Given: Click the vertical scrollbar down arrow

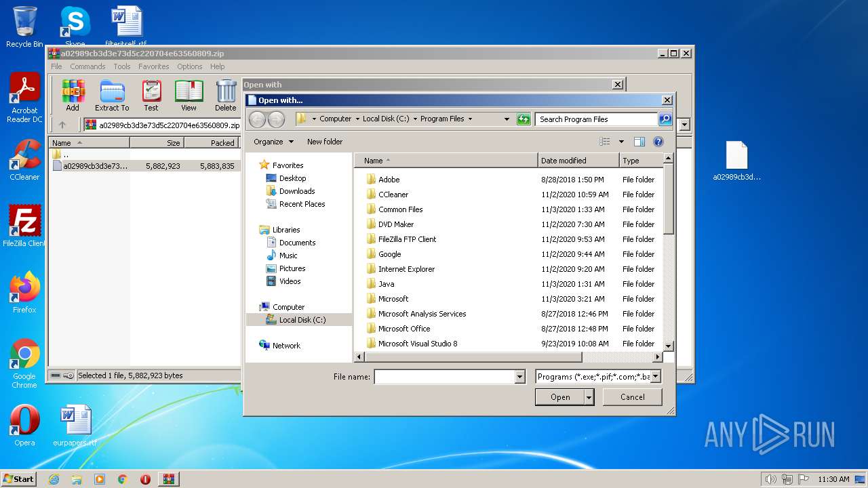Looking at the screenshot, I should 668,346.
